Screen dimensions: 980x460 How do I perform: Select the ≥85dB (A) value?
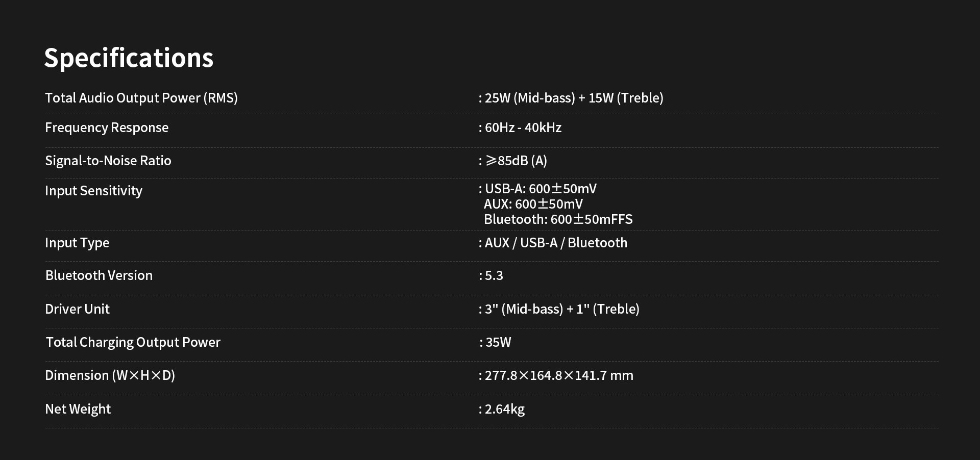516,161
